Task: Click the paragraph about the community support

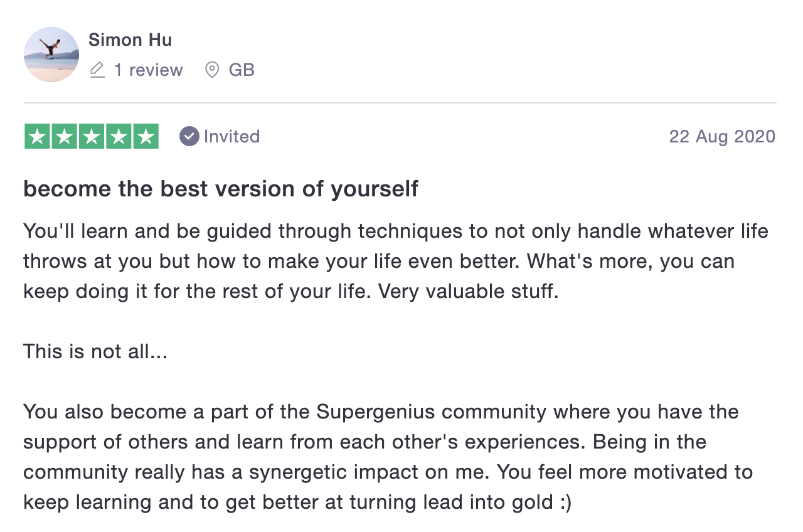Action: click(x=388, y=457)
